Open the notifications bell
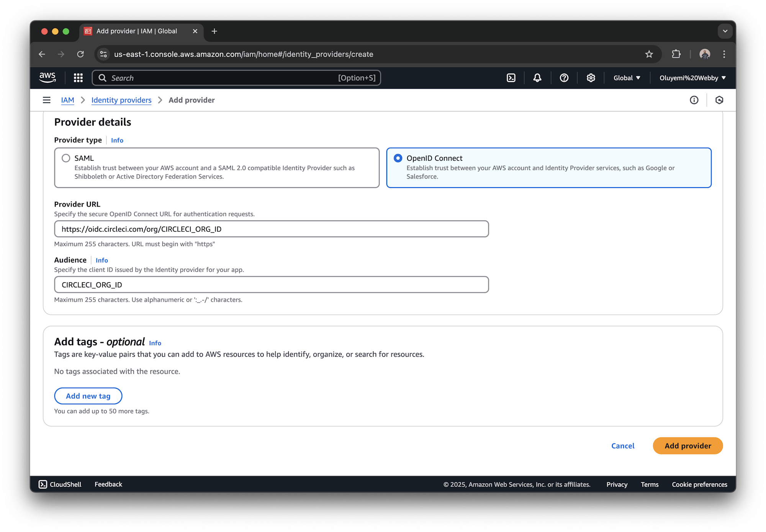Screen dimensions: 766x532 [537, 78]
